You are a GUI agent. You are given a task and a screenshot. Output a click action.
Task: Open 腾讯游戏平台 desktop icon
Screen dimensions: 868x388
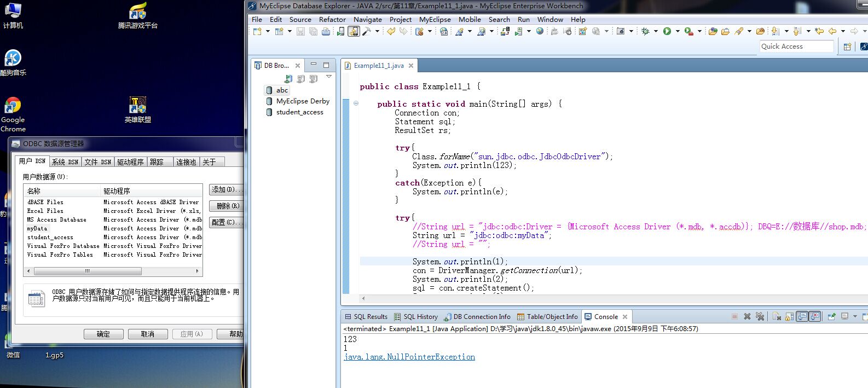click(137, 15)
